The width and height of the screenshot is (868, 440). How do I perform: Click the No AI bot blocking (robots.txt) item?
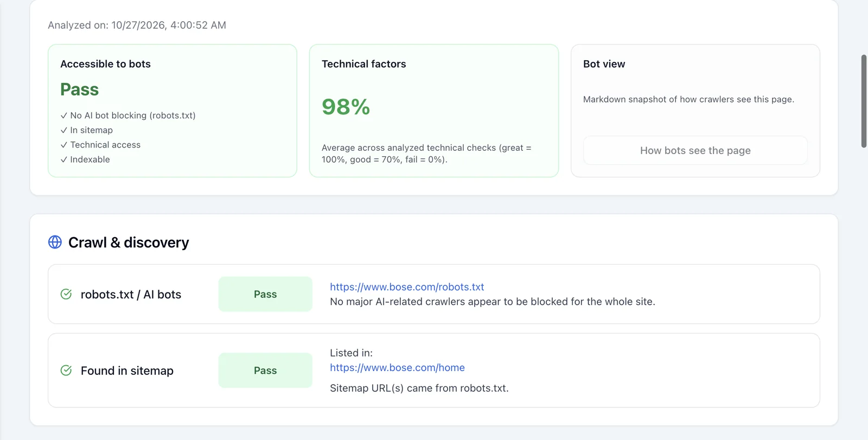(128, 116)
